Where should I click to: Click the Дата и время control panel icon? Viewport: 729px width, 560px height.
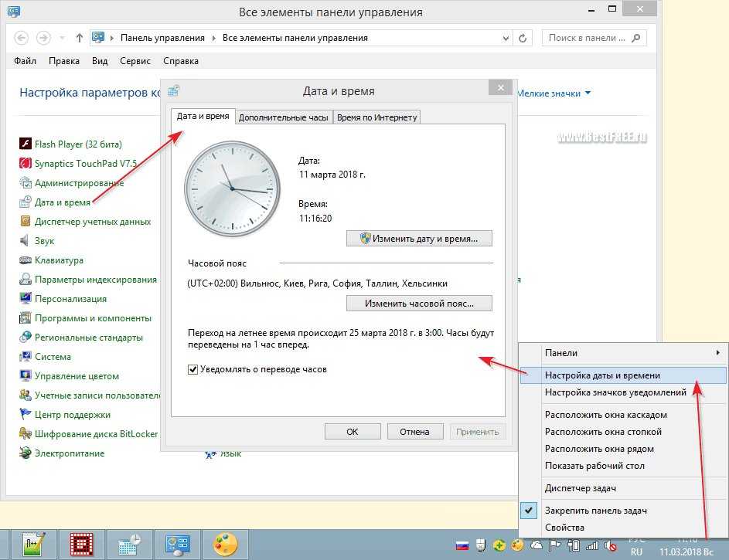click(x=25, y=202)
